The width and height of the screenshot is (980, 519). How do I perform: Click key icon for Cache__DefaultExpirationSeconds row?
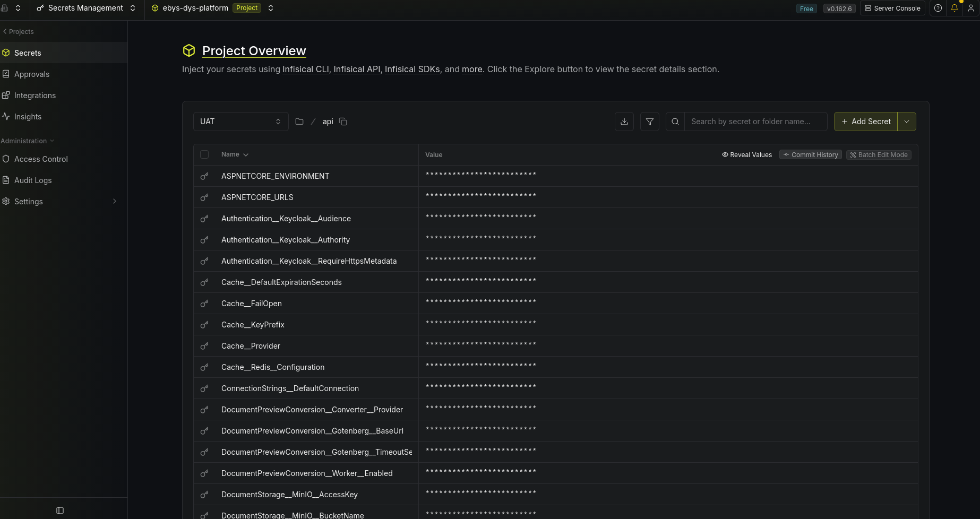click(204, 282)
